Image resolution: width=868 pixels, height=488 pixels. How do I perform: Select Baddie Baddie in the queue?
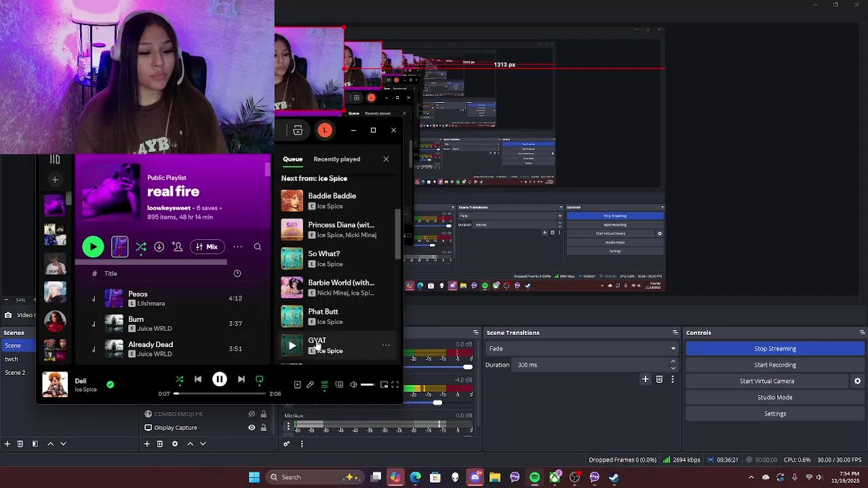coord(338,201)
